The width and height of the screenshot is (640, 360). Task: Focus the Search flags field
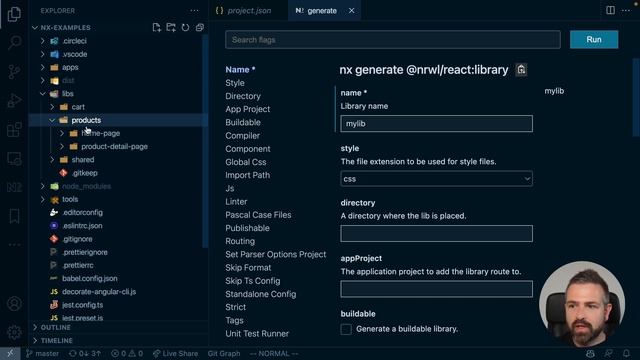pyautogui.click(x=393, y=40)
